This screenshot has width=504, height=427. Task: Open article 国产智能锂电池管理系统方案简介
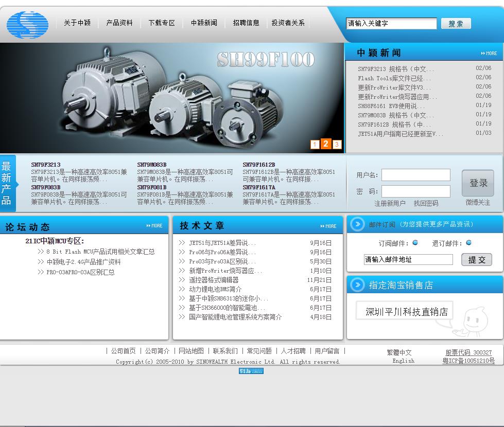pos(235,317)
